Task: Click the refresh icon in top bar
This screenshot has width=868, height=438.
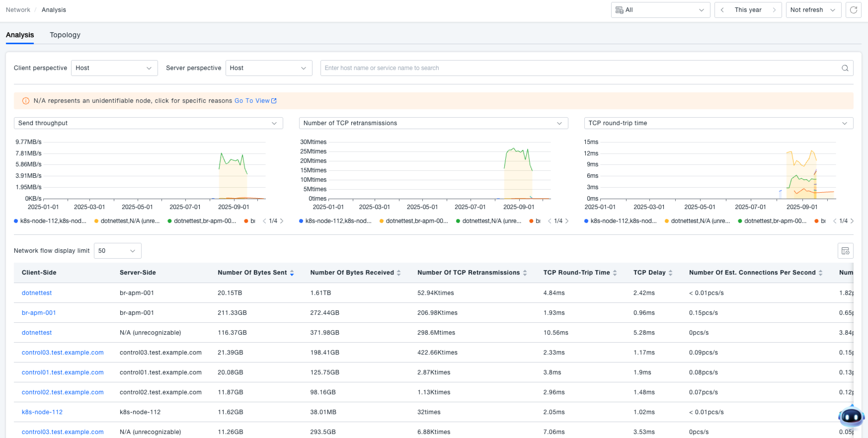Action: [853, 10]
